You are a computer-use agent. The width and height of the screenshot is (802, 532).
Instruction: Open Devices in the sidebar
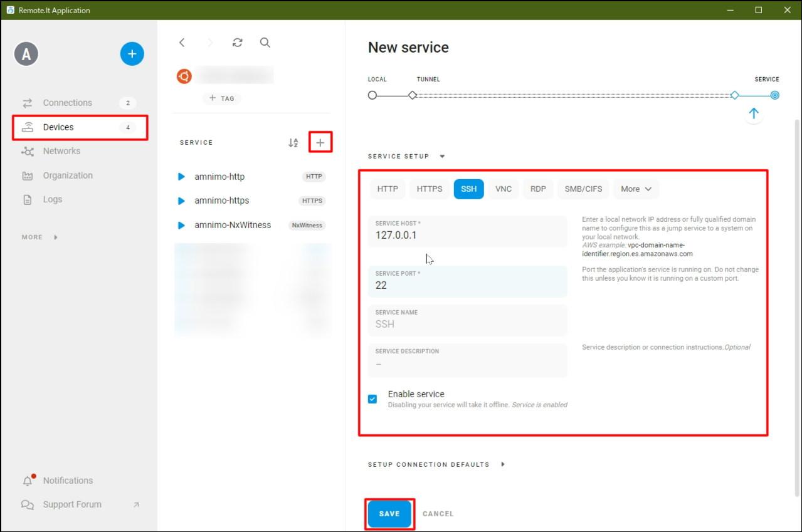(x=79, y=127)
